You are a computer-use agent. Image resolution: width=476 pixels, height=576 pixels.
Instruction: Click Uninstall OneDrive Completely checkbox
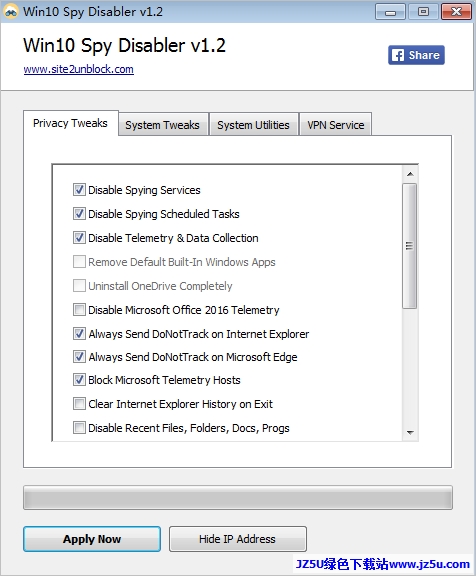(79, 286)
